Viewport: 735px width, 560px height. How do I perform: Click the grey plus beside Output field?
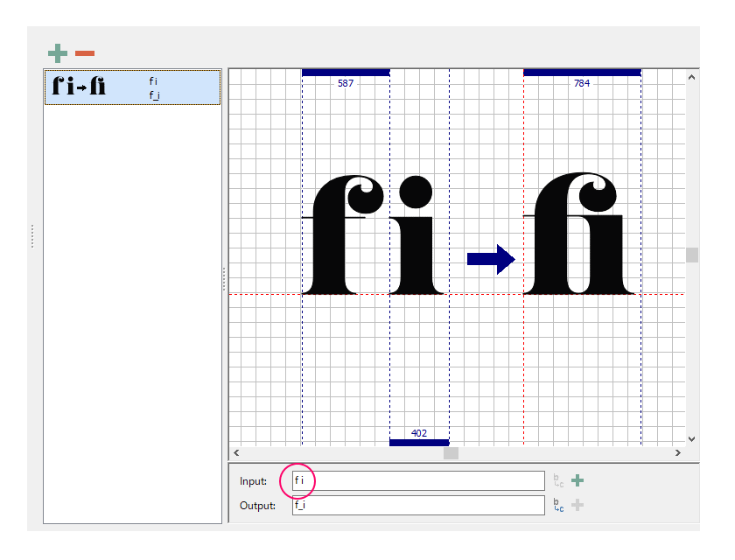pyautogui.click(x=577, y=505)
